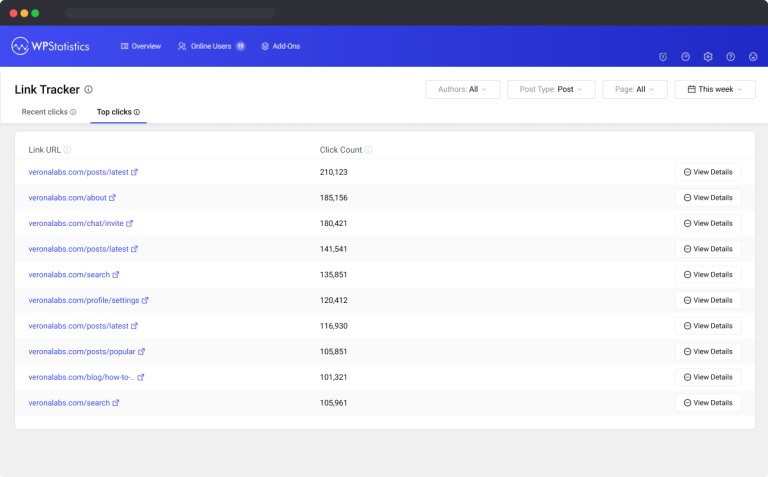The width and height of the screenshot is (768, 477).
Task: Open the gauge icon in header
Action: (x=685, y=57)
